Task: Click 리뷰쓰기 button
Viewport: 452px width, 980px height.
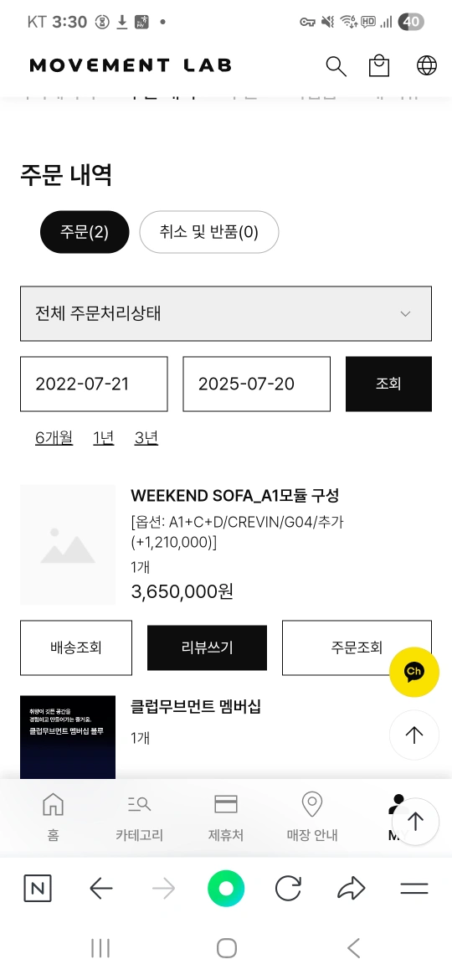Action: coord(207,647)
